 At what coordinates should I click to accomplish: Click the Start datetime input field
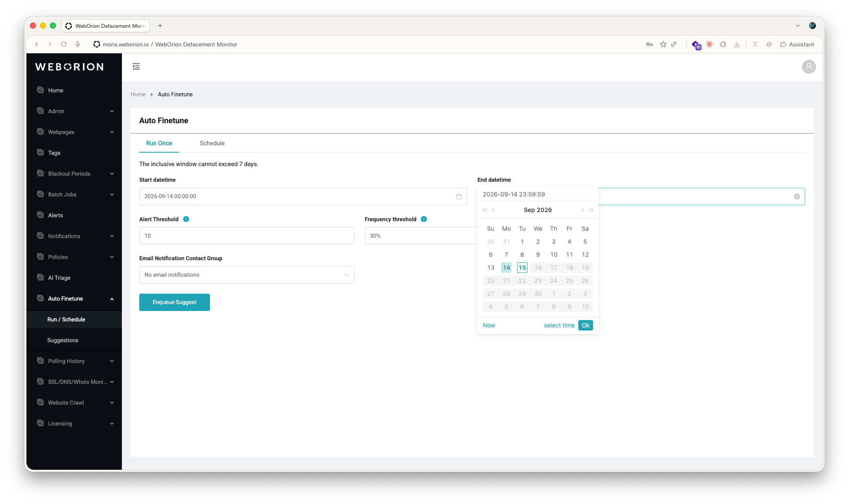303,196
